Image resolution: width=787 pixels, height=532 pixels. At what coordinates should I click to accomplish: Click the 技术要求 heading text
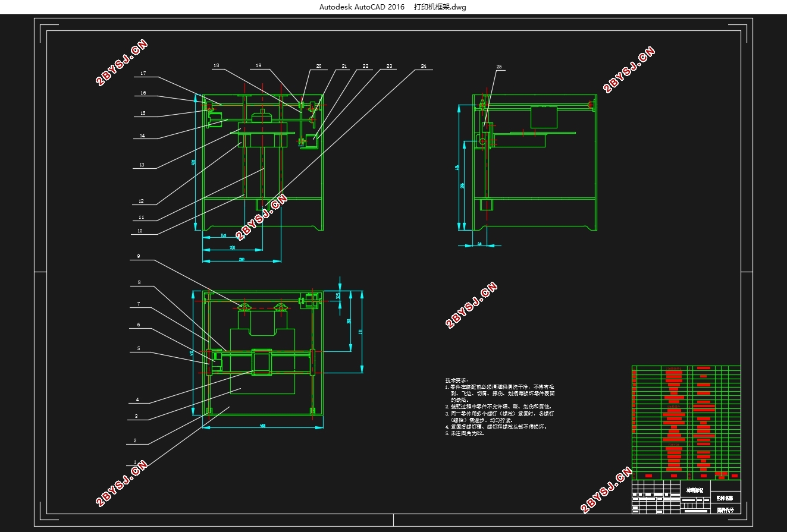(457, 380)
